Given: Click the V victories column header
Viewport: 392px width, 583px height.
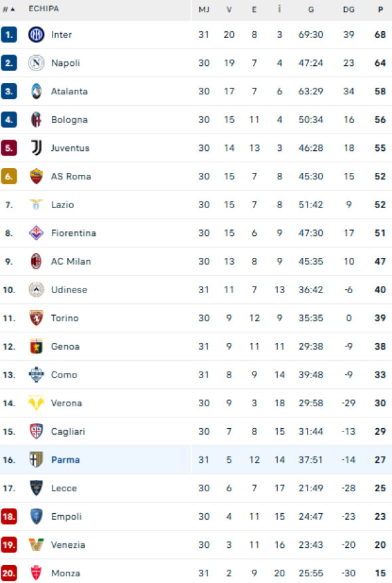Looking at the screenshot, I should (x=229, y=9).
